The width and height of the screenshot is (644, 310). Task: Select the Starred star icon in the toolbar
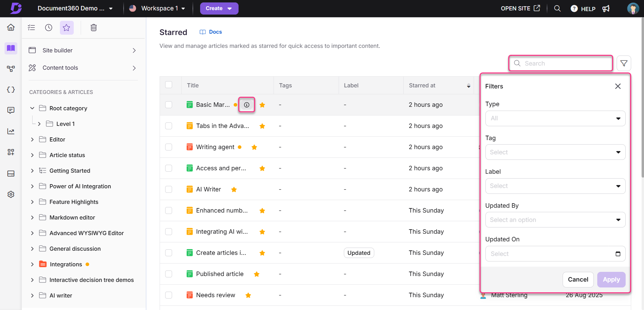pos(66,27)
